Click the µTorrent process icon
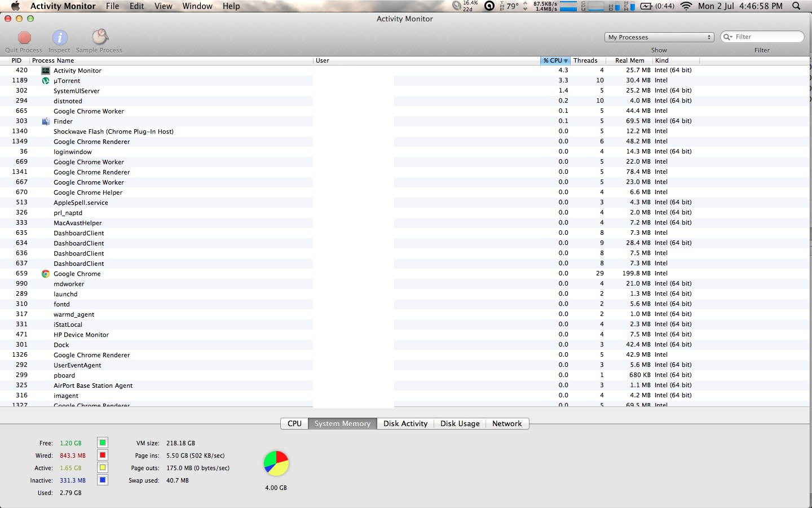 46,81
